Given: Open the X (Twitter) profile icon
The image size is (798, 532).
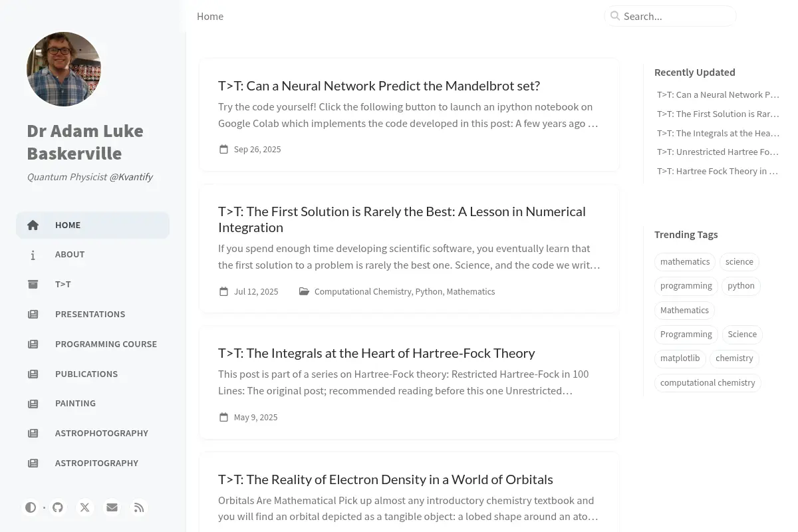Looking at the screenshot, I should click(85, 507).
